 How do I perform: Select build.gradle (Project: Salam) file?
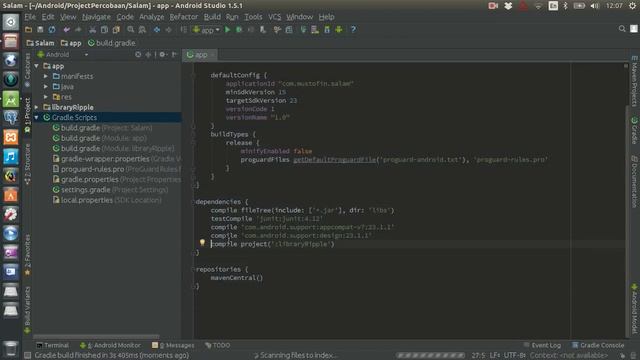[102, 128]
